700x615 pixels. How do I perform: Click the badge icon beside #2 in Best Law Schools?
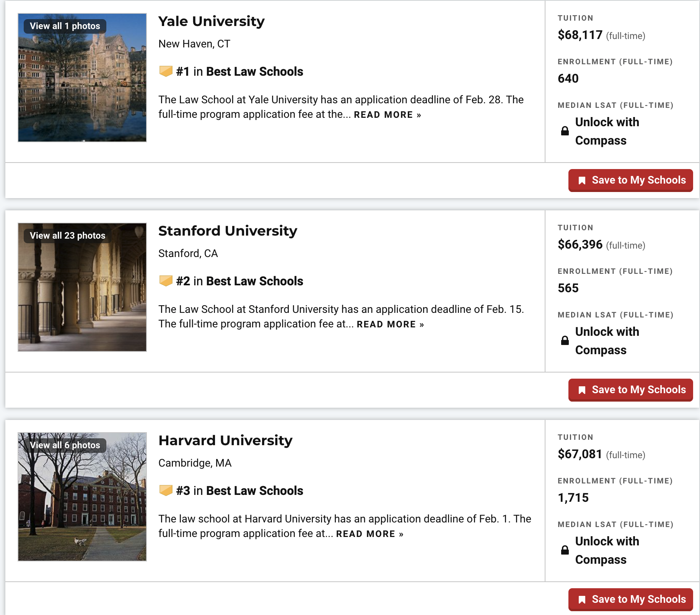(166, 281)
